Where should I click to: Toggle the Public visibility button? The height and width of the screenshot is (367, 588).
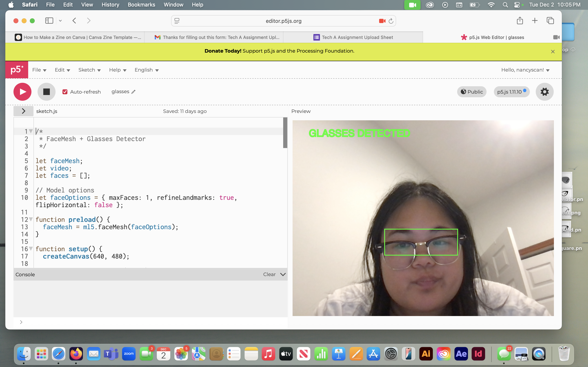tap(472, 92)
